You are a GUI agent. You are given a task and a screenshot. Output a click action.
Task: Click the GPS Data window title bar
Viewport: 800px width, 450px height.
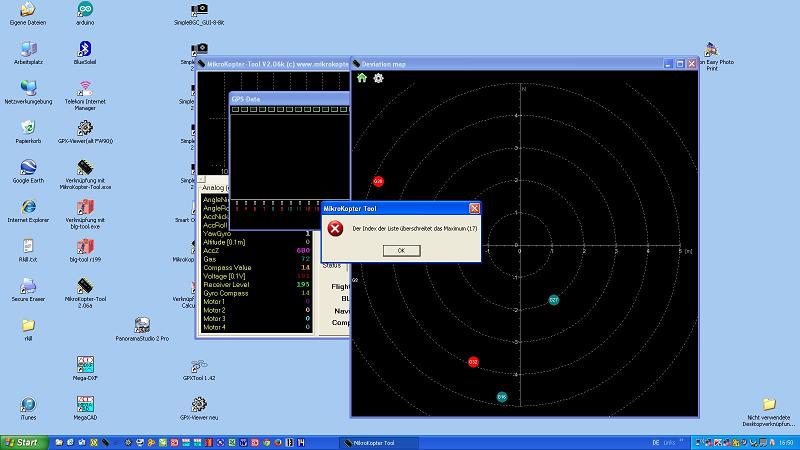pyautogui.click(x=289, y=98)
